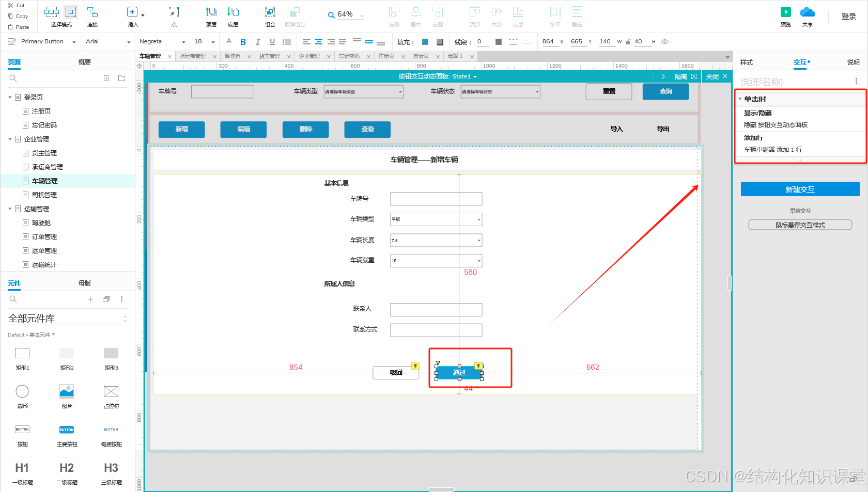Collapse the 单击时 interaction section
The image size is (868, 492).
coord(740,99)
